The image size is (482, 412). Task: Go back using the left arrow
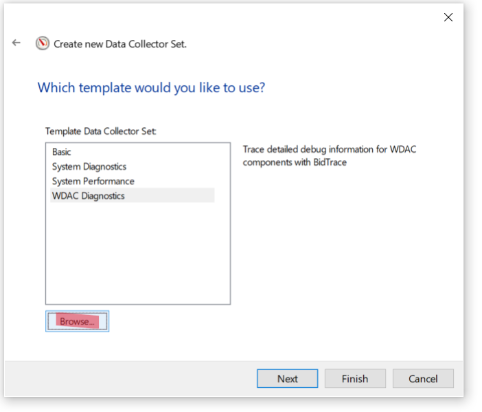click(x=16, y=43)
